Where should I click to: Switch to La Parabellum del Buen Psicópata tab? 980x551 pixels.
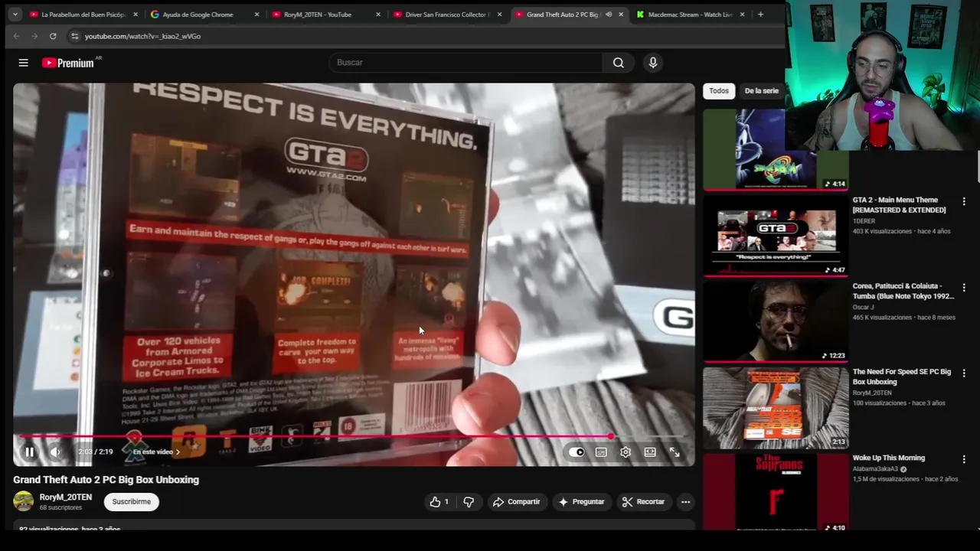pyautogui.click(x=83, y=15)
